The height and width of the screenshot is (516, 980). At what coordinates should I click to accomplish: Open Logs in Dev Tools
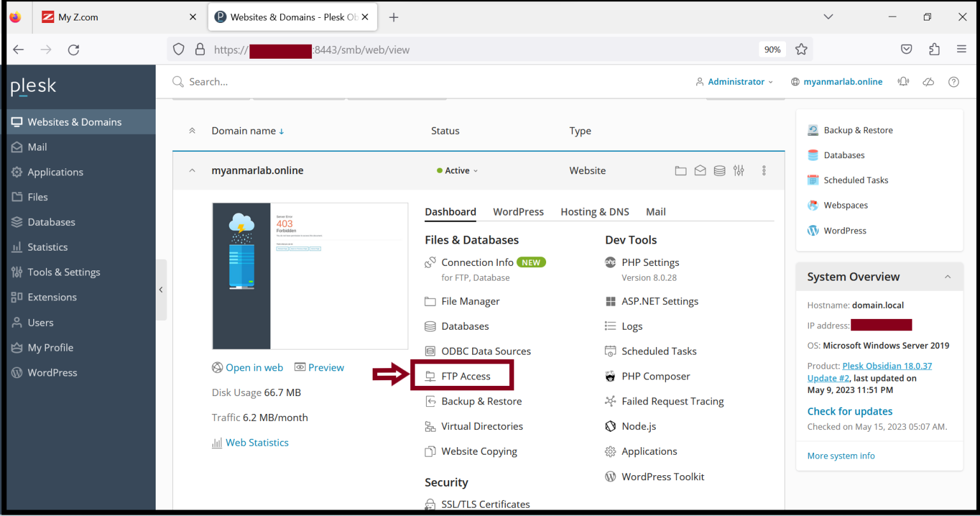coord(632,326)
